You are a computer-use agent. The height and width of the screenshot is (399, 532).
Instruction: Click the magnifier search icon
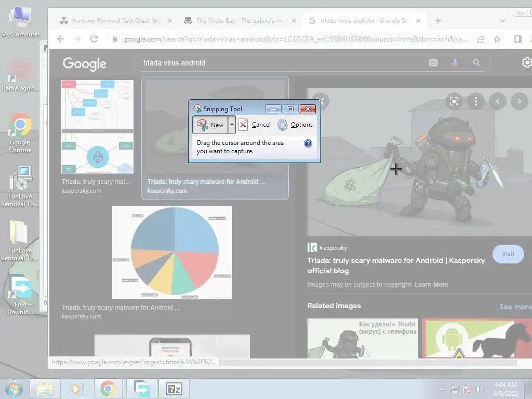point(476,63)
